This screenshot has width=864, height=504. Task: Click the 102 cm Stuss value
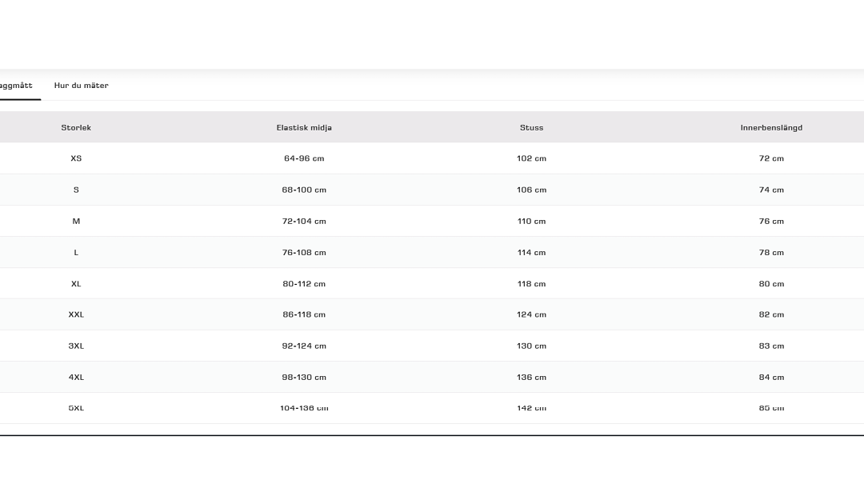pyautogui.click(x=531, y=158)
